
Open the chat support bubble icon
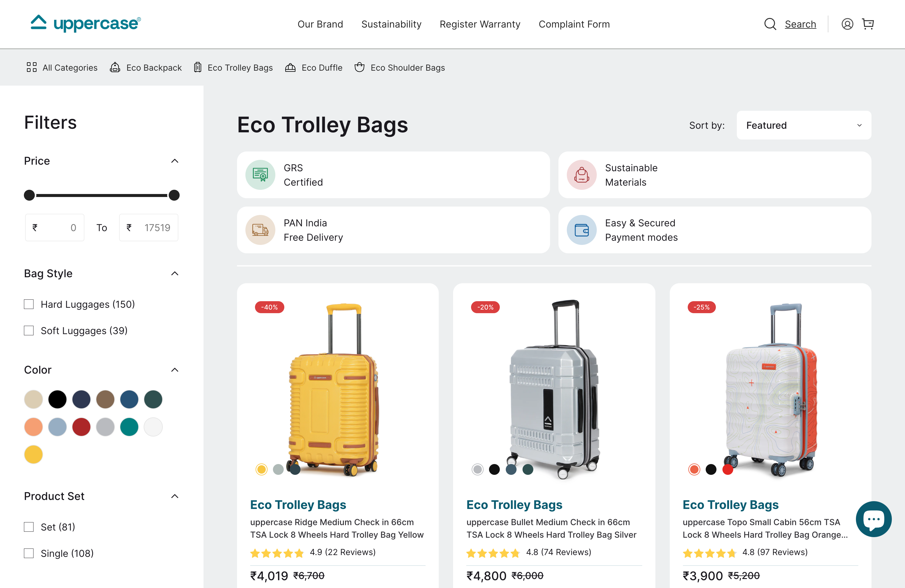pos(874,519)
